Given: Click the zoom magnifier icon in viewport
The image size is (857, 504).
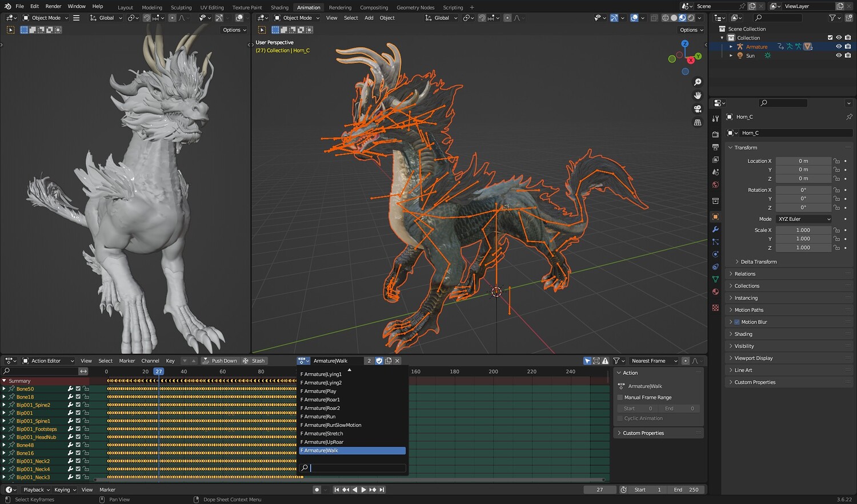Looking at the screenshot, I should [x=698, y=82].
